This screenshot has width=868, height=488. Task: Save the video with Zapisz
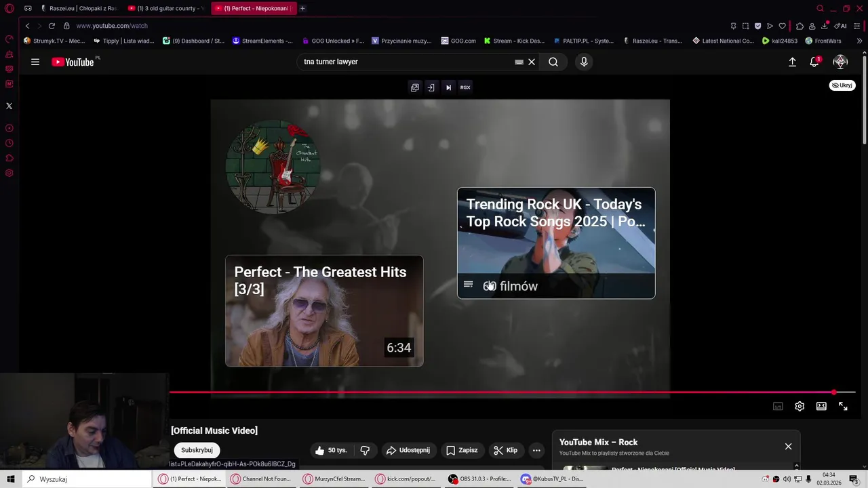tap(461, 450)
